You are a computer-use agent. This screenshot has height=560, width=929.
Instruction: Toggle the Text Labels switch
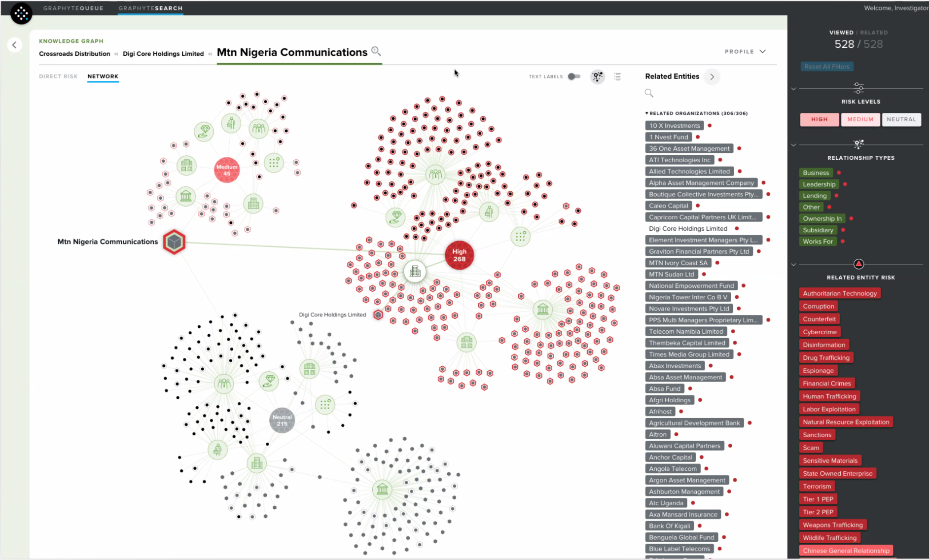click(573, 76)
